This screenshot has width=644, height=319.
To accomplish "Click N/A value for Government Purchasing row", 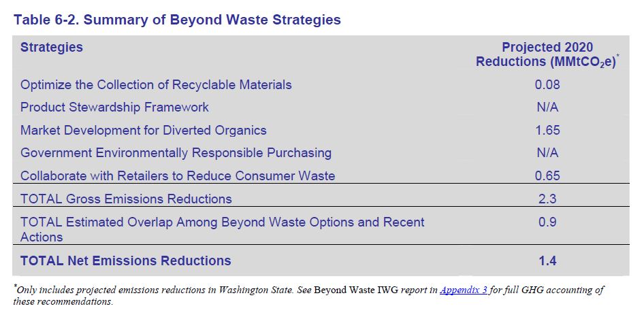I will 547,153.
